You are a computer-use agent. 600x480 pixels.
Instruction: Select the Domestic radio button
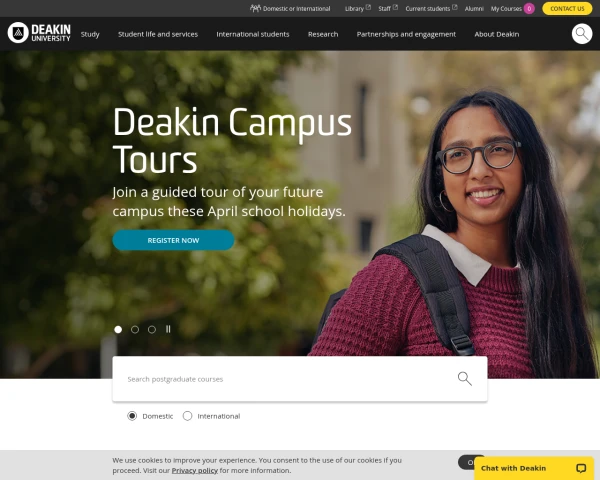(132, 416)
